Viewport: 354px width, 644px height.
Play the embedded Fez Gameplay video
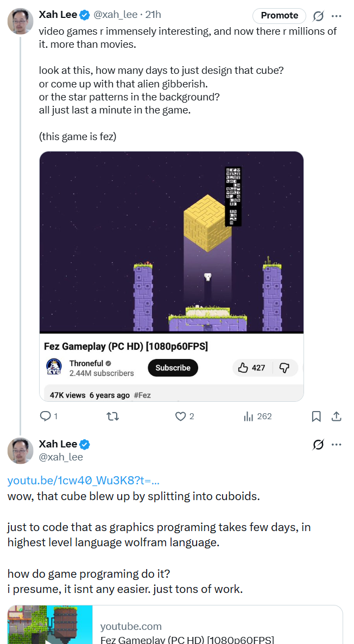[x=172, y=241]
